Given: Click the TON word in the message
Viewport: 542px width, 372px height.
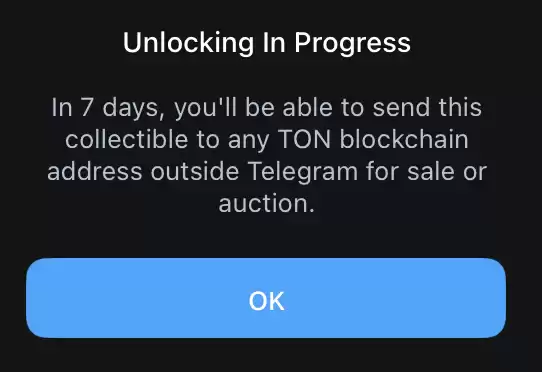Looking at the screenshot, I should click(x=304, y=139).
